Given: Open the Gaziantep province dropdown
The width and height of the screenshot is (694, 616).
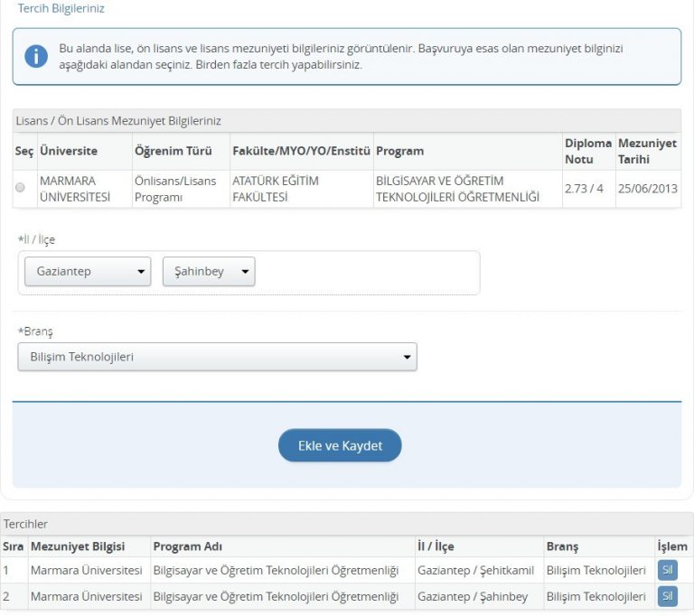Looking at the screenshot, I should pyautogui.click(x=88, y=271).
